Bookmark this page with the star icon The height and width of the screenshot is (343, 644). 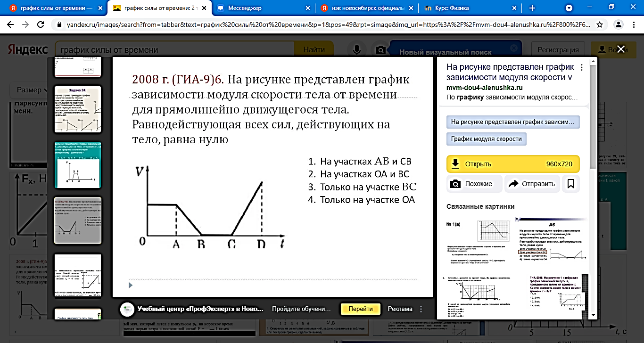600,24
